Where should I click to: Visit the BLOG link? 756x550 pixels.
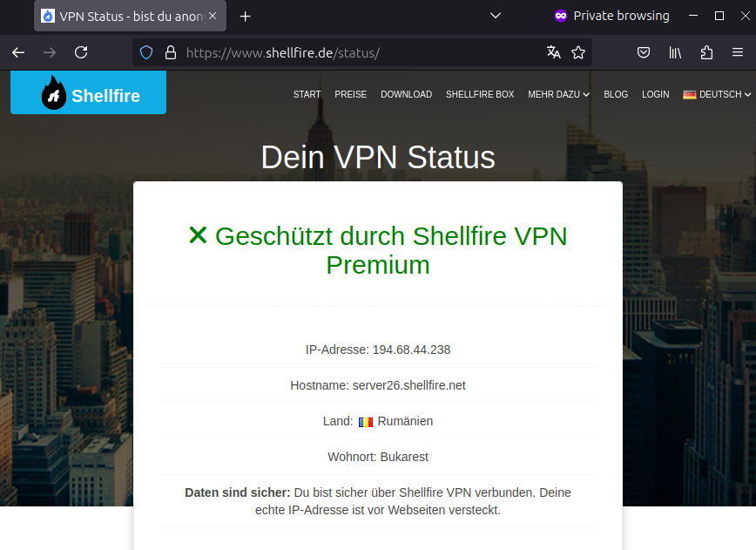tap(616, 94)
